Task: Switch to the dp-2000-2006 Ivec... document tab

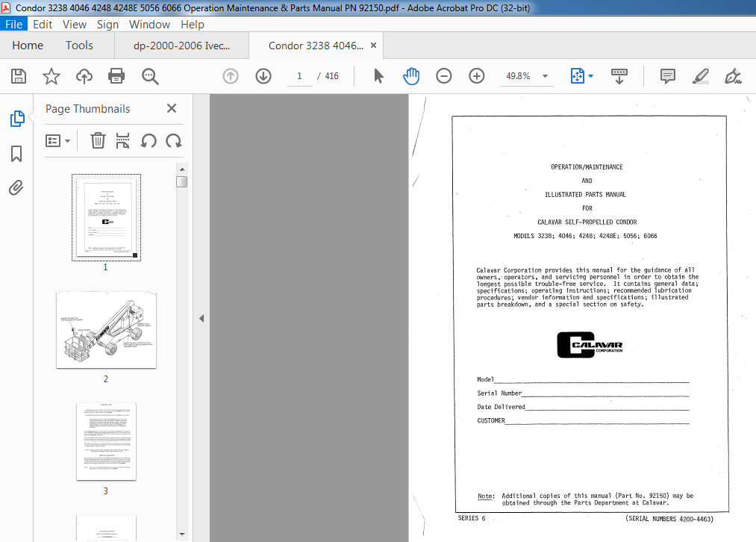Action: pos(182,46)
